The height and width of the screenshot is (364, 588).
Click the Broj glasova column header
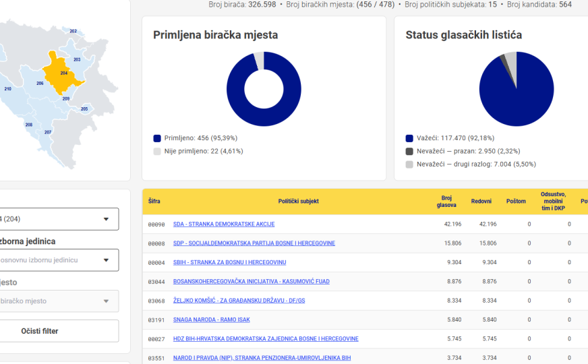pyautogui.click(x=446, y=202)
